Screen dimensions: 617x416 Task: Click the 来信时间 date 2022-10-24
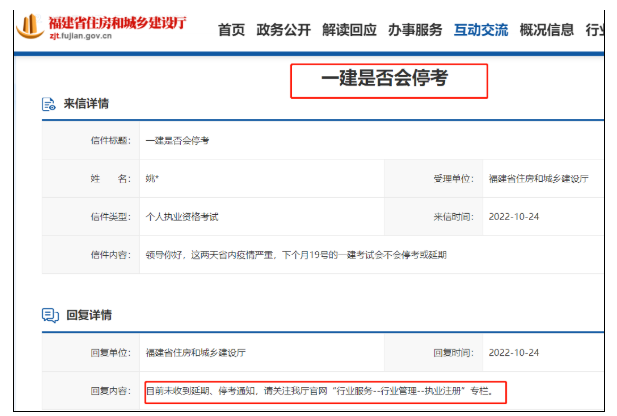(x=514, y=217)
